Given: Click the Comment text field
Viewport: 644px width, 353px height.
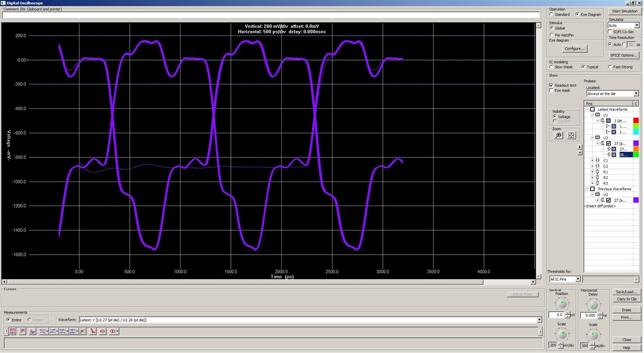Looking at the screenshot, I should [x=271, y=15].
